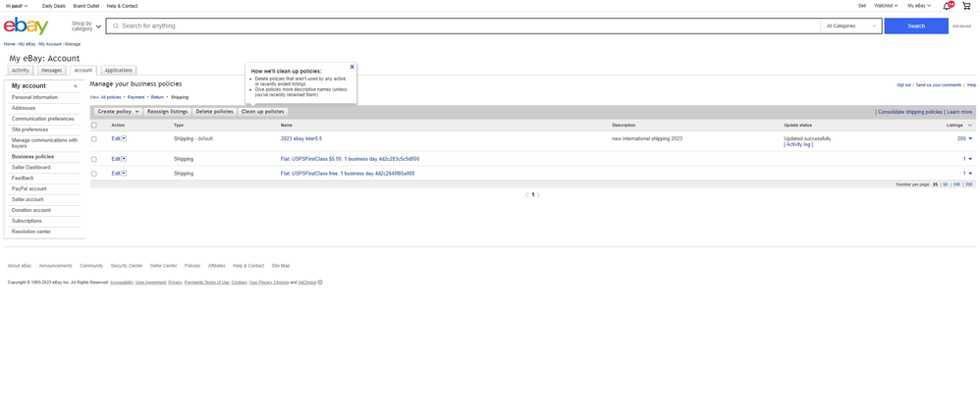Click the Opt out link
980x413 pixels.
903,85
